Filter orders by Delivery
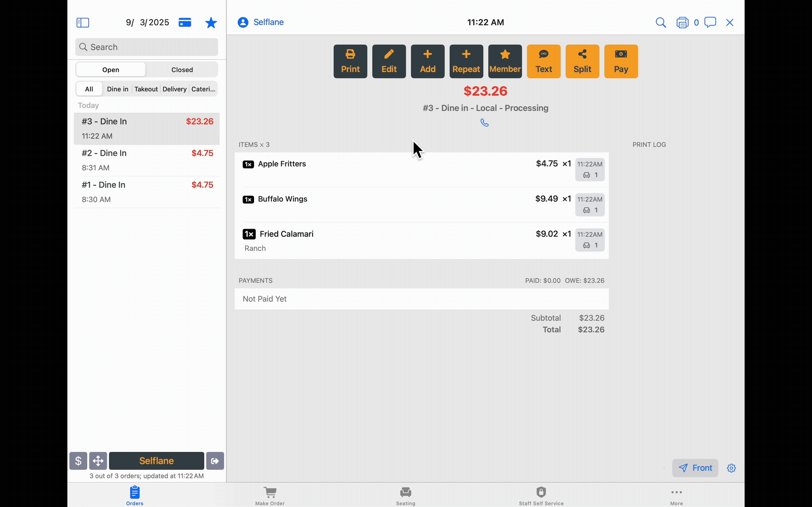 (174, 89)
